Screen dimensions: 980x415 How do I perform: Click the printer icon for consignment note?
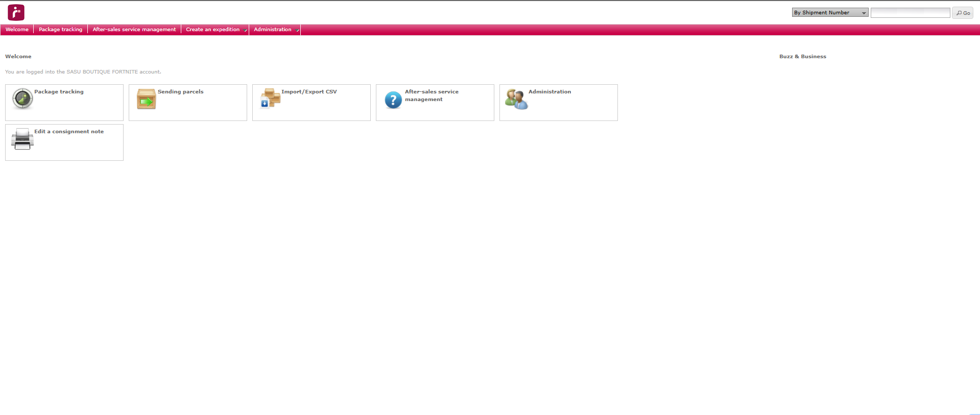(x=22, y=139)
